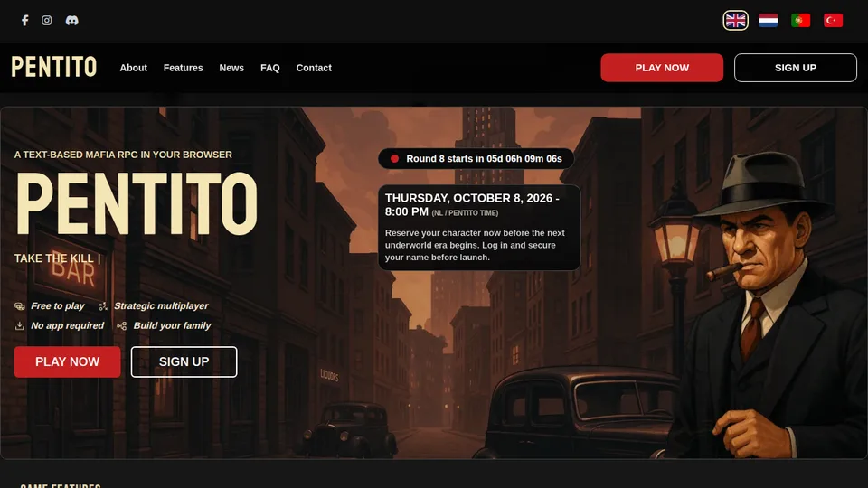Click the 'Free to play' label
Viewport: 868px width, 488px height.
pos(58,306)
